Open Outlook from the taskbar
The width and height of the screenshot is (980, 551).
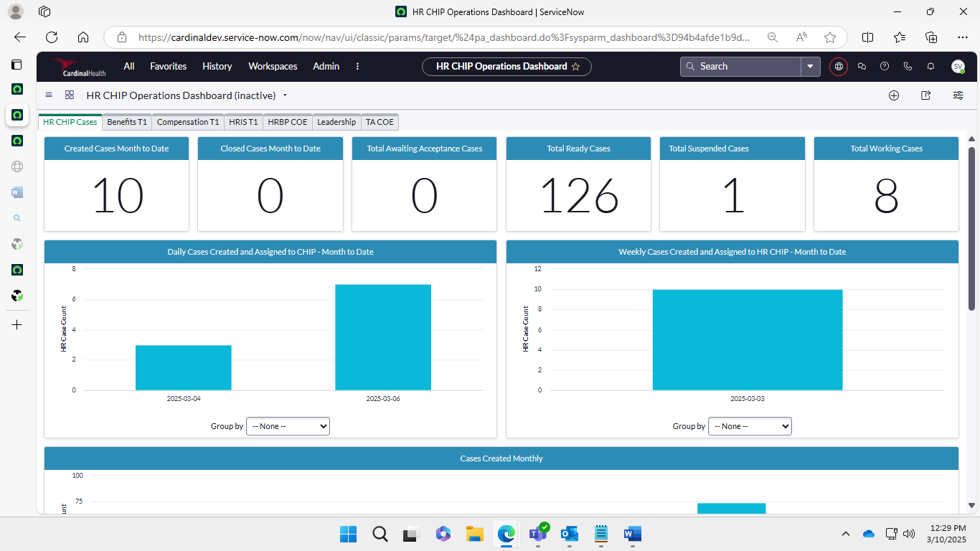click(x=570, y=534)
